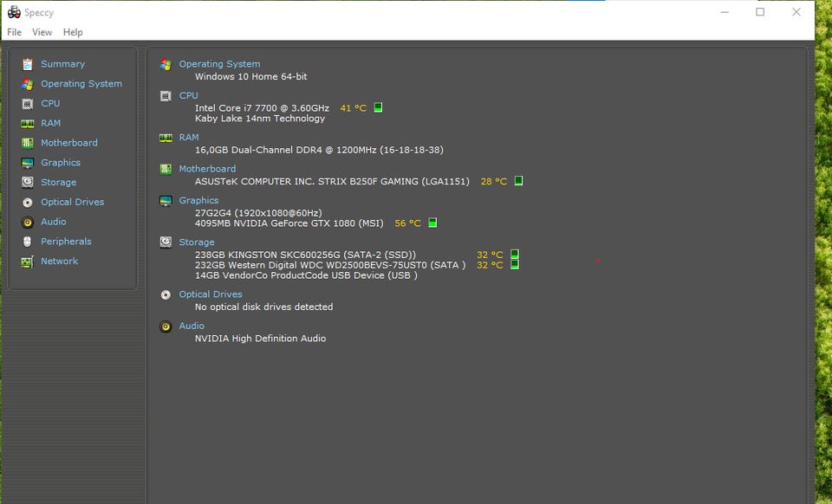Click the RAM heading link in summary
Viewport: 832px width, 504px height.
tap(188, 138)
